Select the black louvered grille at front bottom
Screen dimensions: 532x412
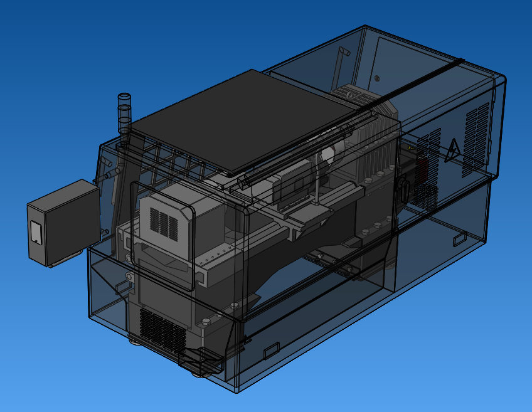point(162,330)
